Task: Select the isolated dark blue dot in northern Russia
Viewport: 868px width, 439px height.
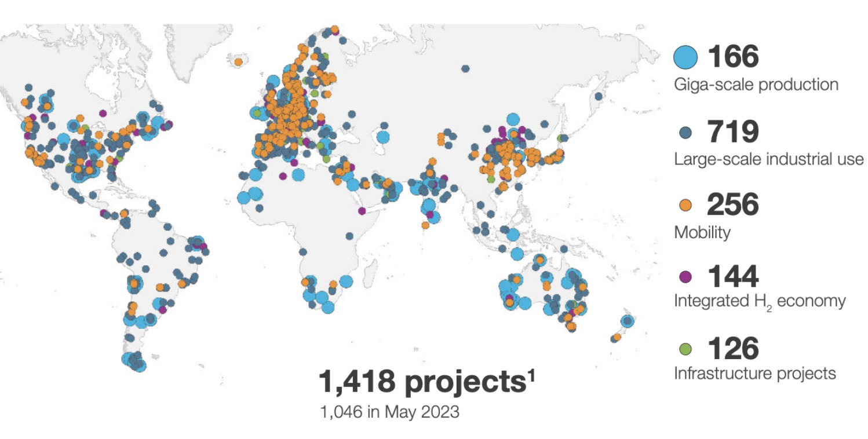Action: (465, 69)
